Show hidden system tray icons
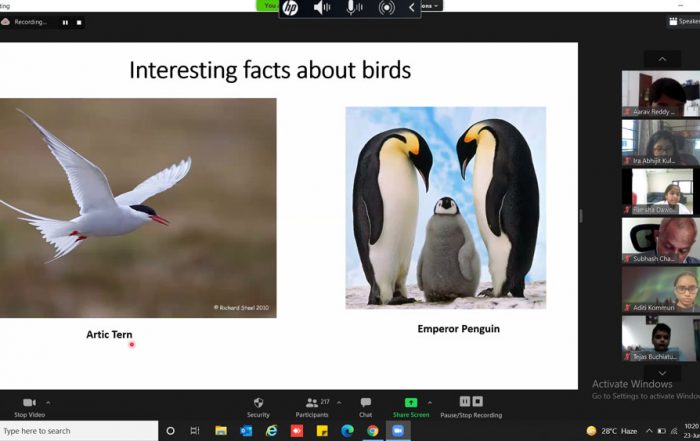The image size is (700, 441). (x=649, y=431)
